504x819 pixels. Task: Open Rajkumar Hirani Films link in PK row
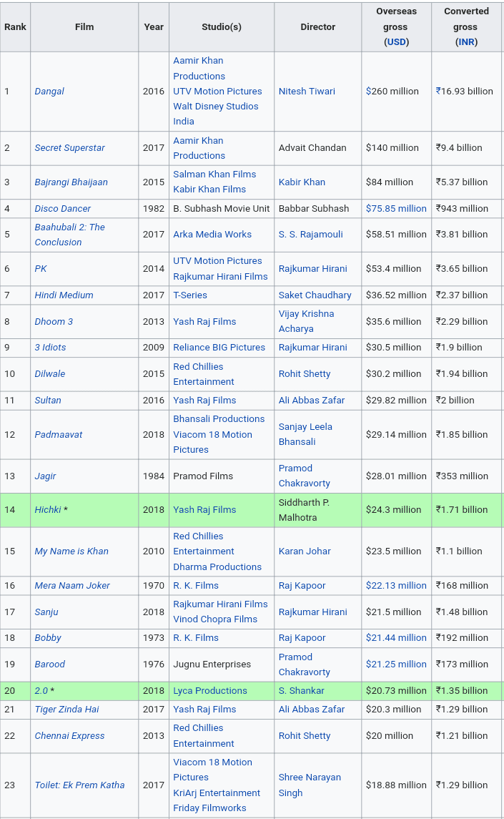(x=220, y=276)
